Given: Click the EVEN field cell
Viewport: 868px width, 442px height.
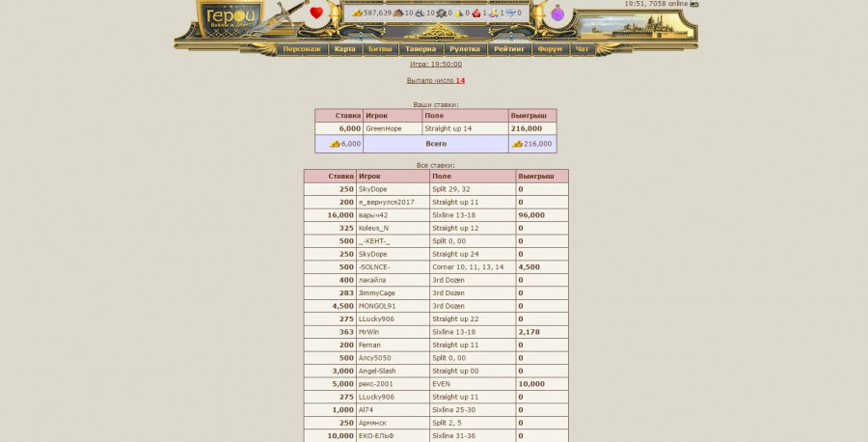Looking at the screenshot, I should [473, 384].
